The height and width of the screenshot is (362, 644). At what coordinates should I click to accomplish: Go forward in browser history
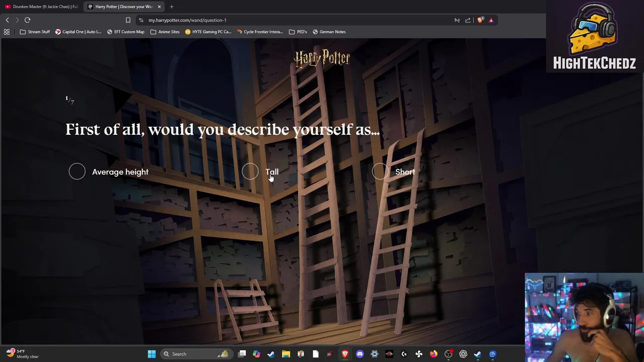pyautogui.click(x=17, y=20)
